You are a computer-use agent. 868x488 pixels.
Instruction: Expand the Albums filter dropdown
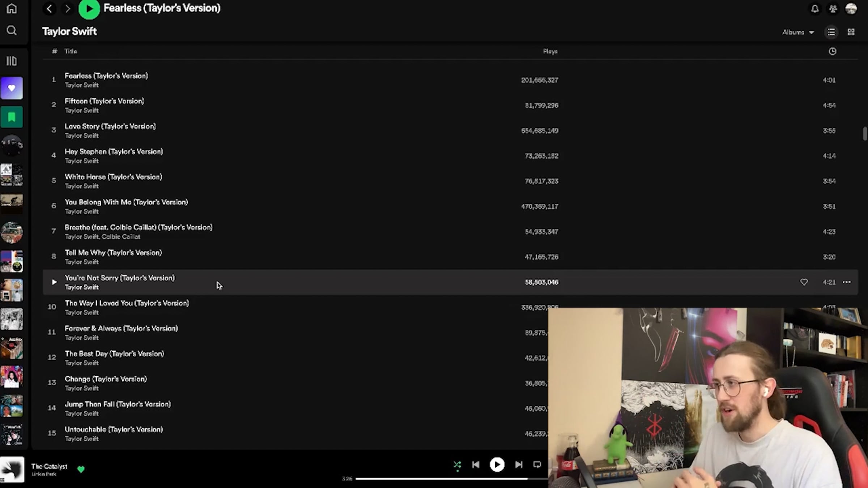(798, 32)
